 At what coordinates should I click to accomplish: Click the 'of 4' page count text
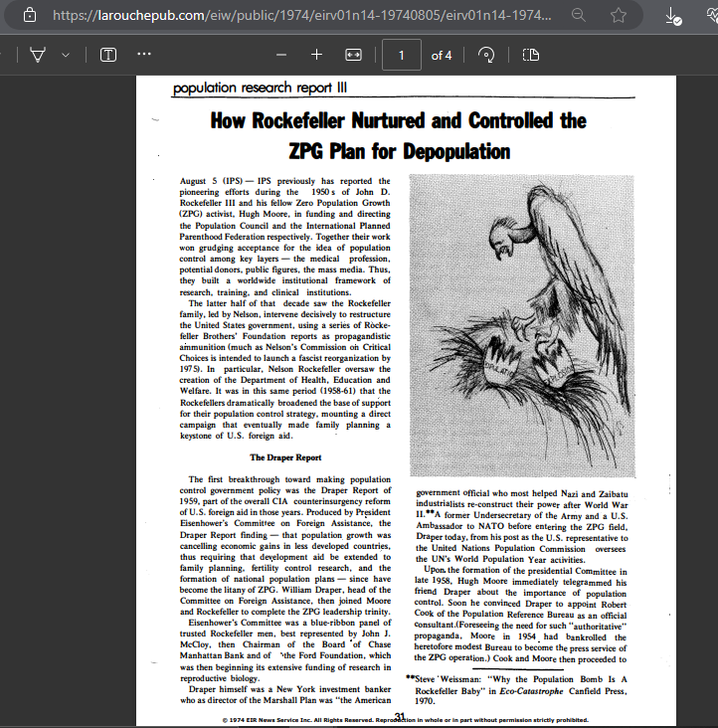(442, 56)
